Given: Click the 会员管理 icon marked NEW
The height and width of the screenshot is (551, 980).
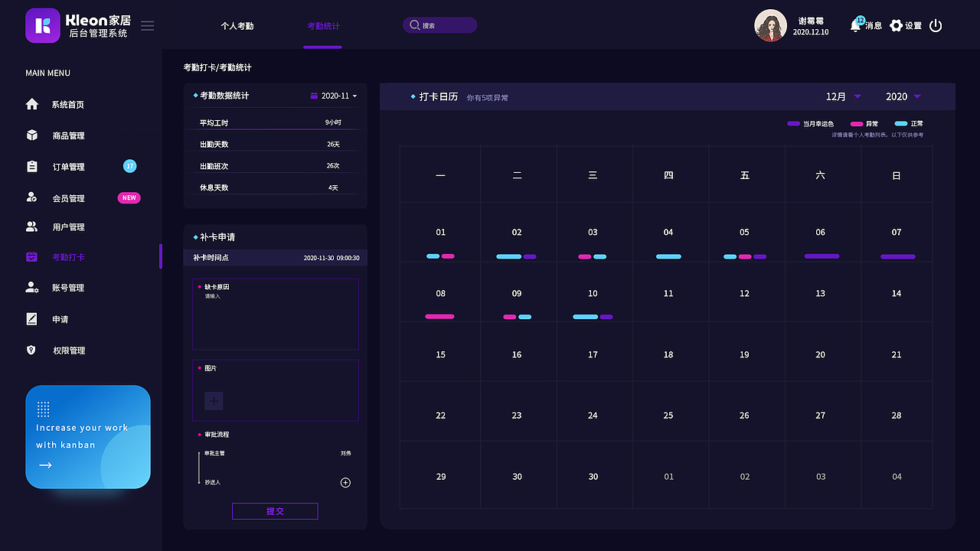Looking at the screenshot, I should [31, 197].
